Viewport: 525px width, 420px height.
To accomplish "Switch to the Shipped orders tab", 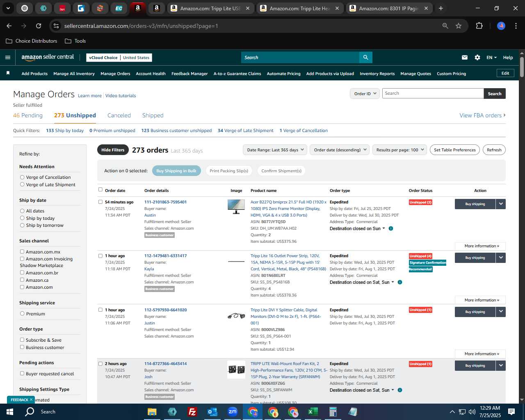I will click(153, 115).
